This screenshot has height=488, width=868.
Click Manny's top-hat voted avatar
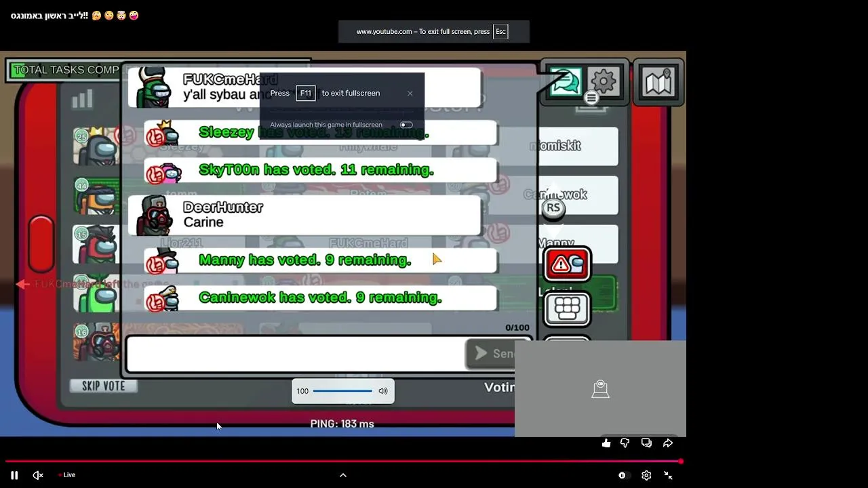click(x=163, y=260)
